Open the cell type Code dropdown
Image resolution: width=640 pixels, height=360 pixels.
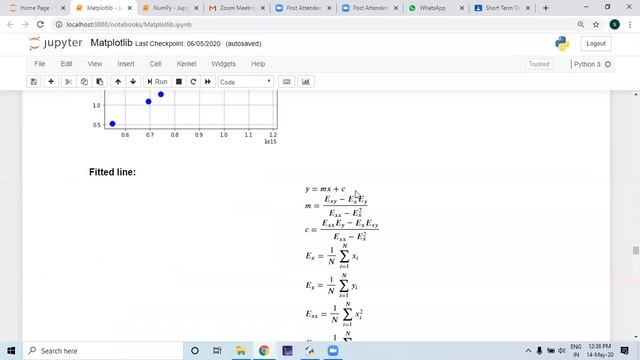(245, 82)
